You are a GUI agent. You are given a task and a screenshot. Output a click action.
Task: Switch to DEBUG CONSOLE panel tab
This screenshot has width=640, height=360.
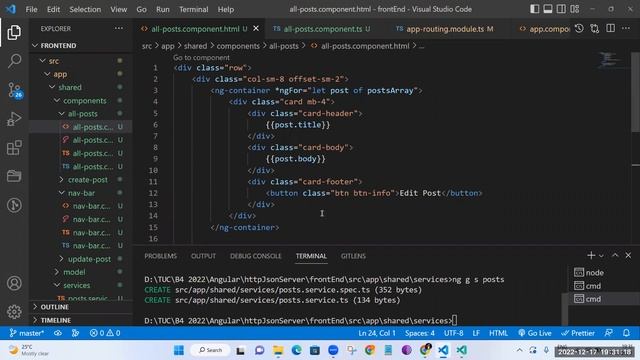[x=256, y=256]
